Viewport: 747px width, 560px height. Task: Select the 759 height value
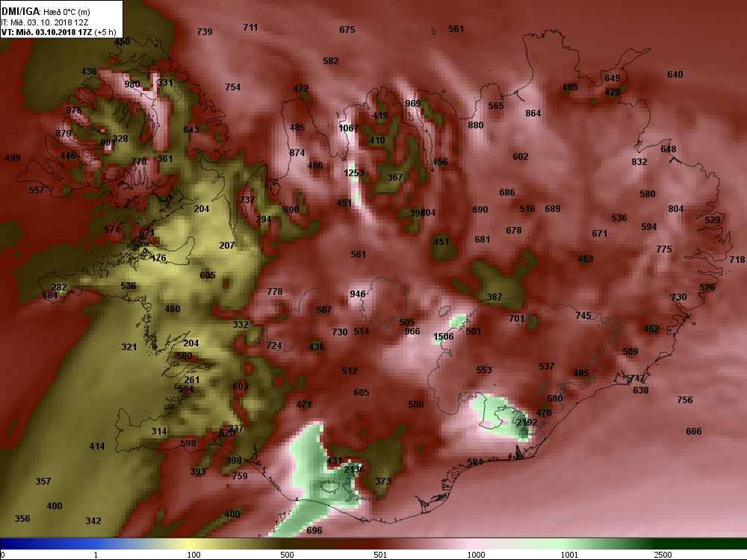pyautogui.click(x=240, y=476)
